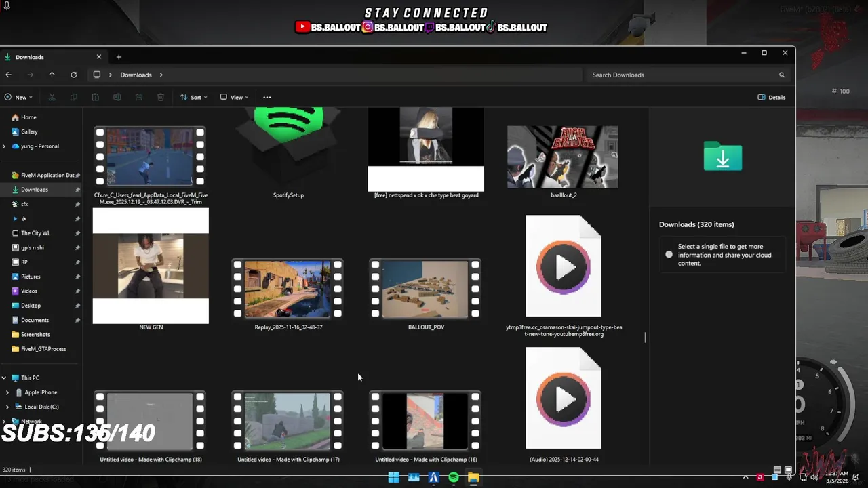Close the Downloads tab
Viewport: 868px width, 488px height.
tap(98, 57)
